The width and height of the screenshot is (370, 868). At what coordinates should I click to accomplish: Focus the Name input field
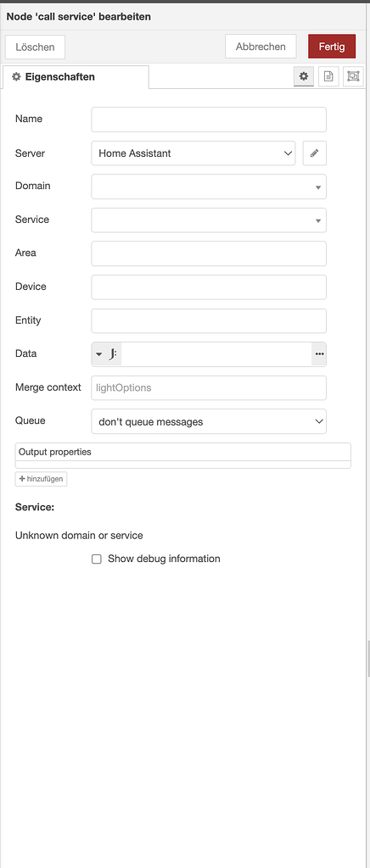pyautogui.click(x=209, y=120)
